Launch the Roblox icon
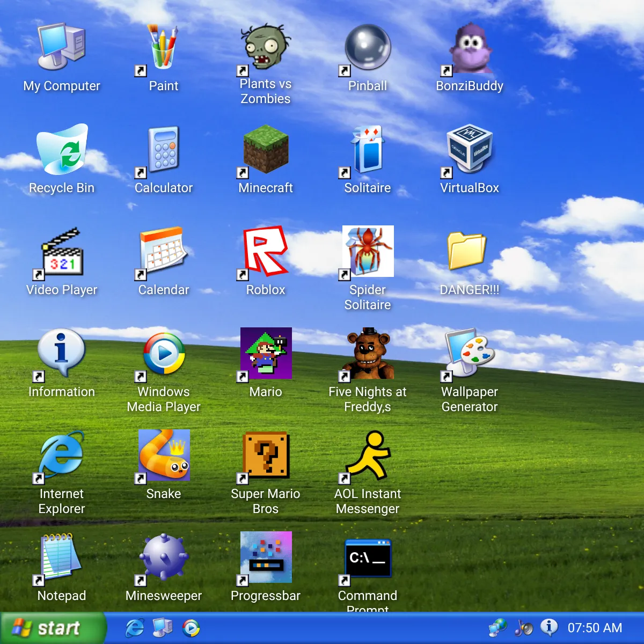This screenshot has height=644, width=644. (x=266, y=252)
